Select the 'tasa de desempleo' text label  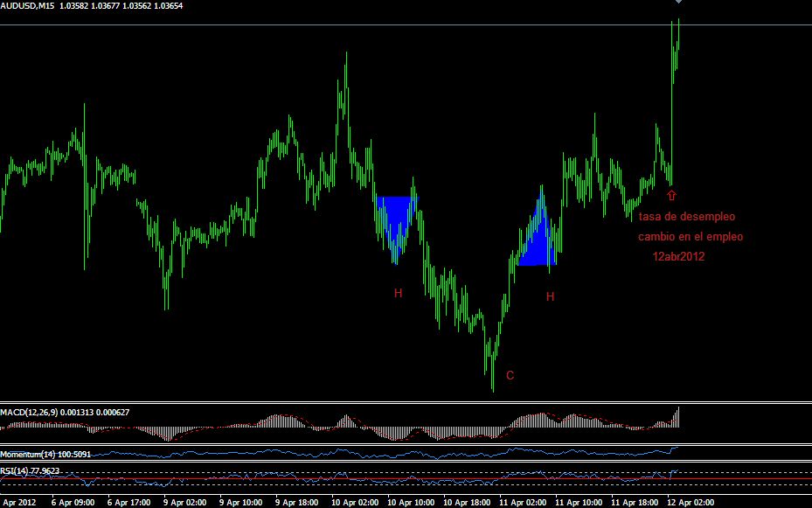[x=686, y=216]
